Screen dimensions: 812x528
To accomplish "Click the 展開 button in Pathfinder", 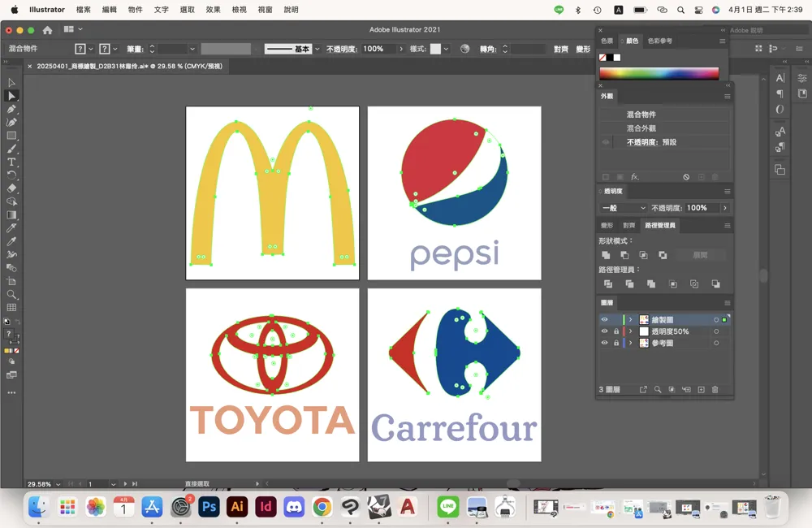I will pyautogui.click(x=700, y=255).
